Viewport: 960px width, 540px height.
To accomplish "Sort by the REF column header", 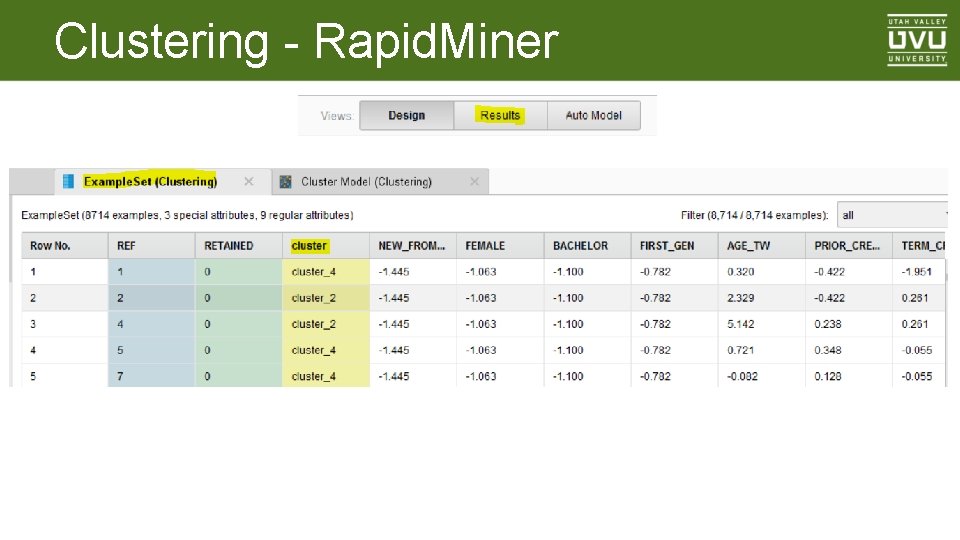I will coord(152,246).
